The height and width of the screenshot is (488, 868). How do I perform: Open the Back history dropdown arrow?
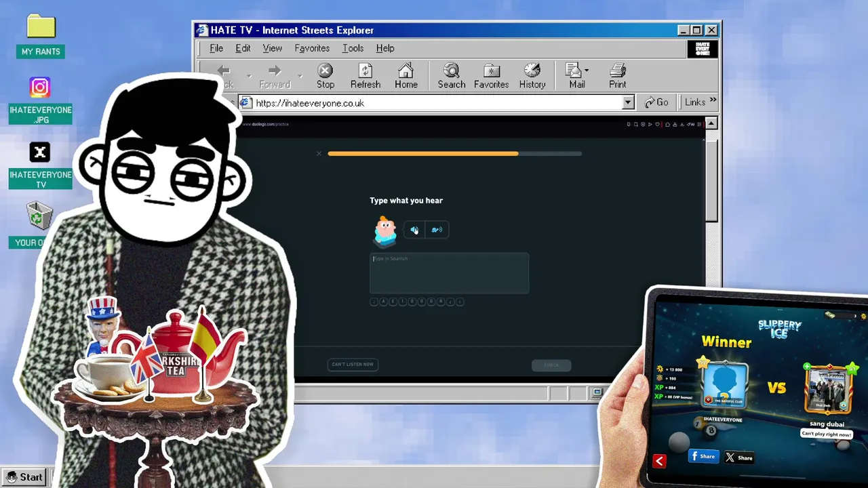pos(249,75)
